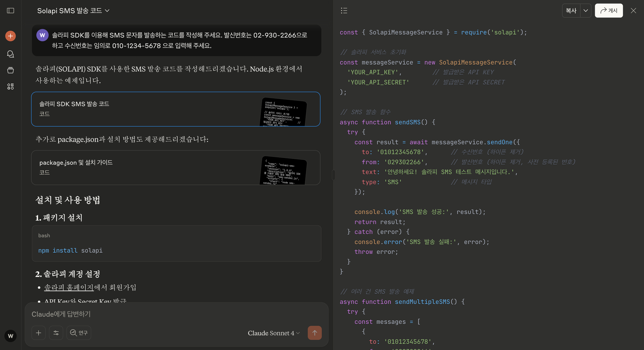Image resolution: width=644 pixels, height=350 pixels.
Task: Open the 솔라피 홈페이지 link
Action: 69,287
